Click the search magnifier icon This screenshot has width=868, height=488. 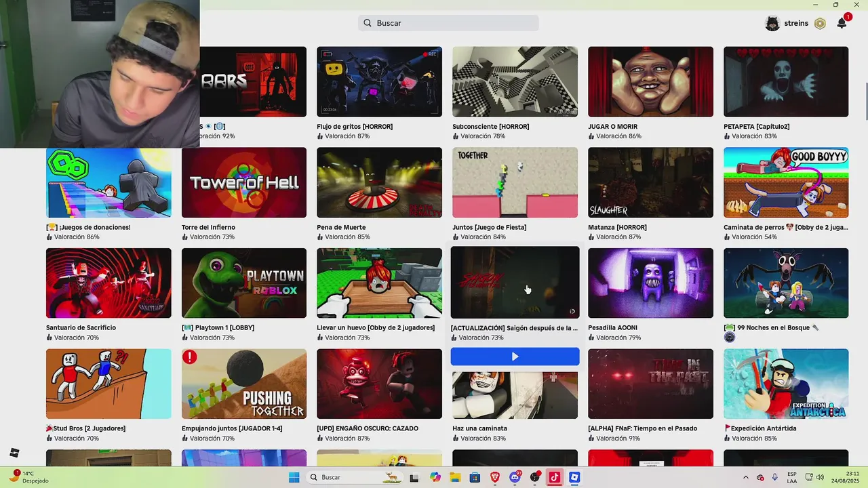point(368,23)
